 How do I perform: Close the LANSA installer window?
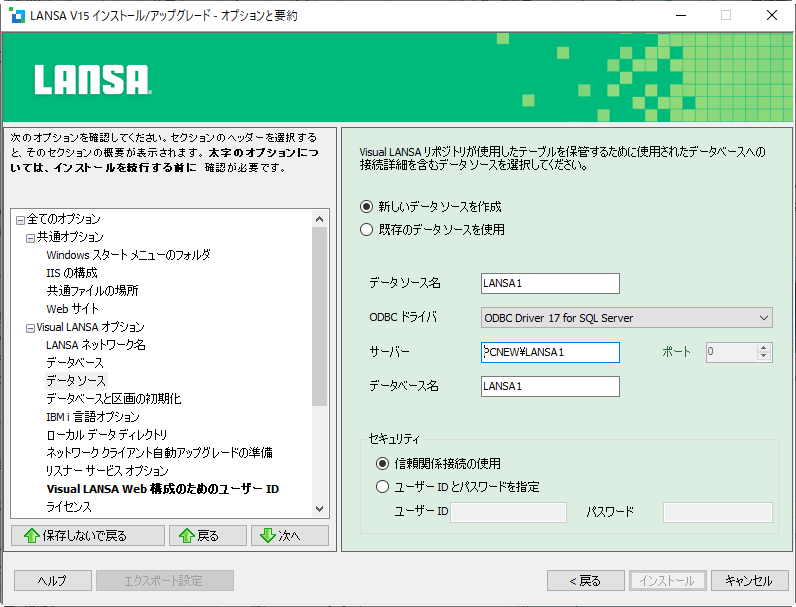point(772,15)
